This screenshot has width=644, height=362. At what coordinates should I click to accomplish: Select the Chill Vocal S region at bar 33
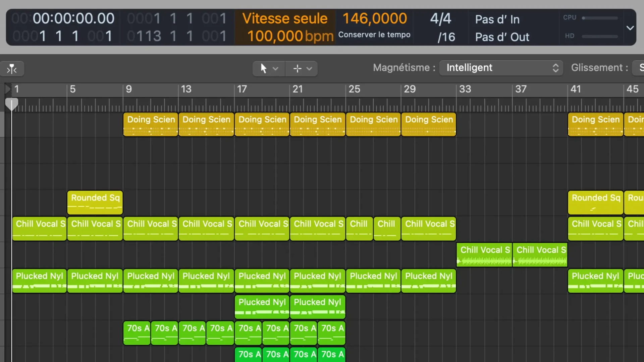(x=484, y=254)
